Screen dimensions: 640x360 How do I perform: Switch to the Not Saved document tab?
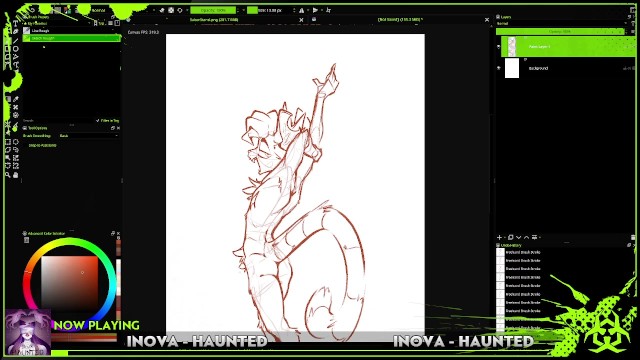click(400, 20)
